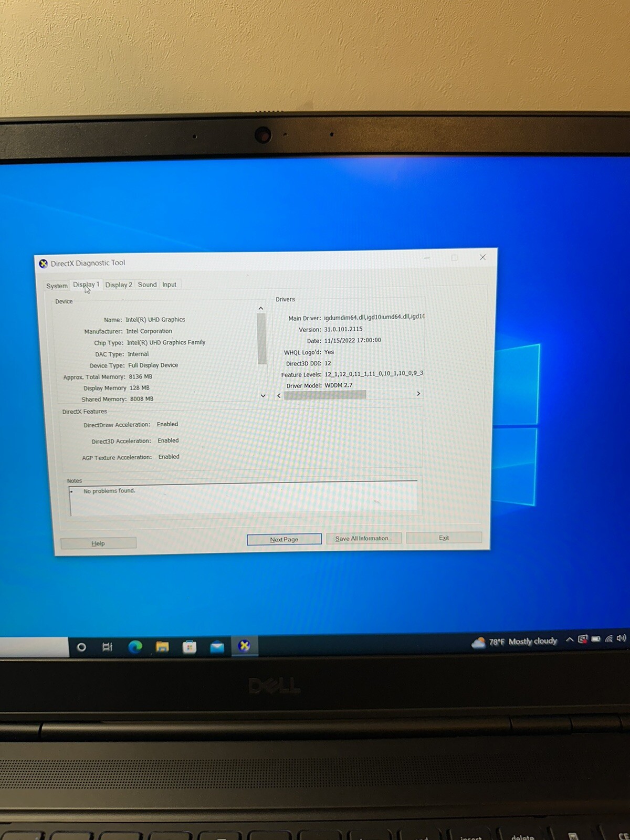The width and height of the screenshot is (630, 840).
Task: Open the Input tab
Action: pos(169,284)
